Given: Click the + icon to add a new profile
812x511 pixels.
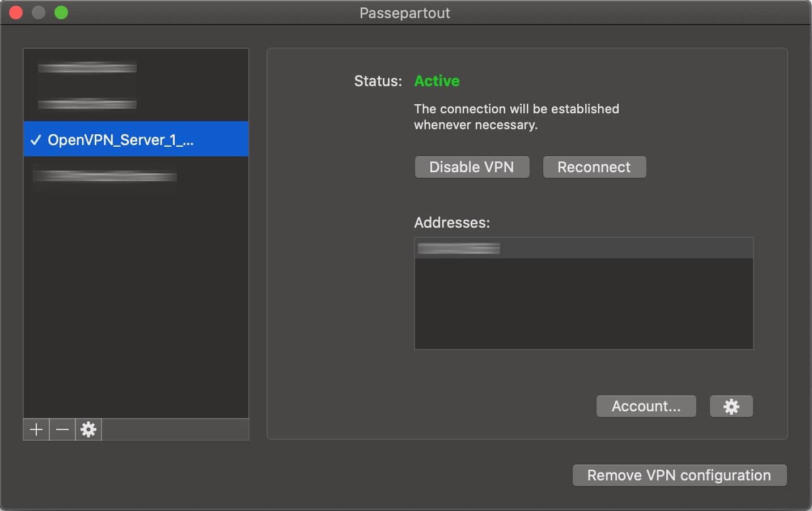Looking at the screenshot, I should pyautogui.click(x=36, y=429).
